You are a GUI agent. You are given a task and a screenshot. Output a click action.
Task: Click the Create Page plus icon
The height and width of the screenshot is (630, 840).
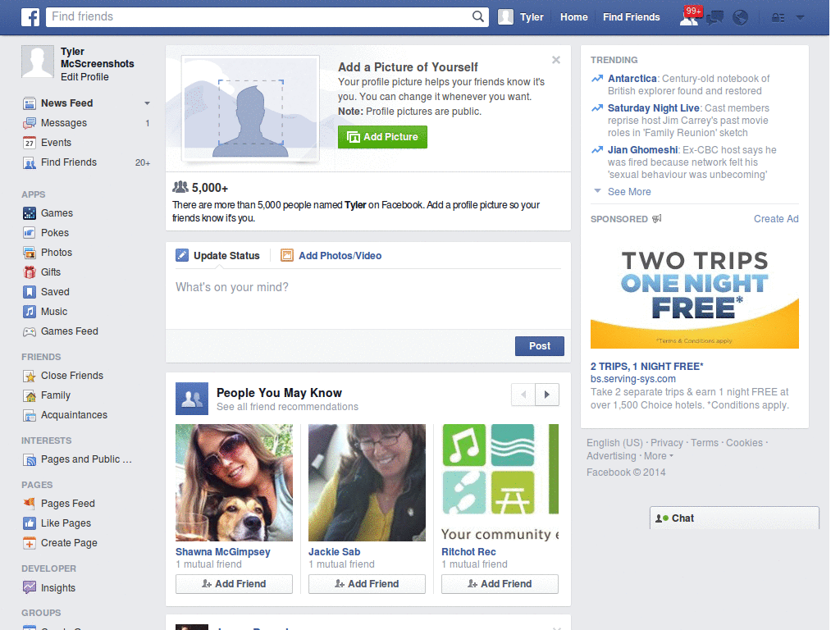click(30, 543)
